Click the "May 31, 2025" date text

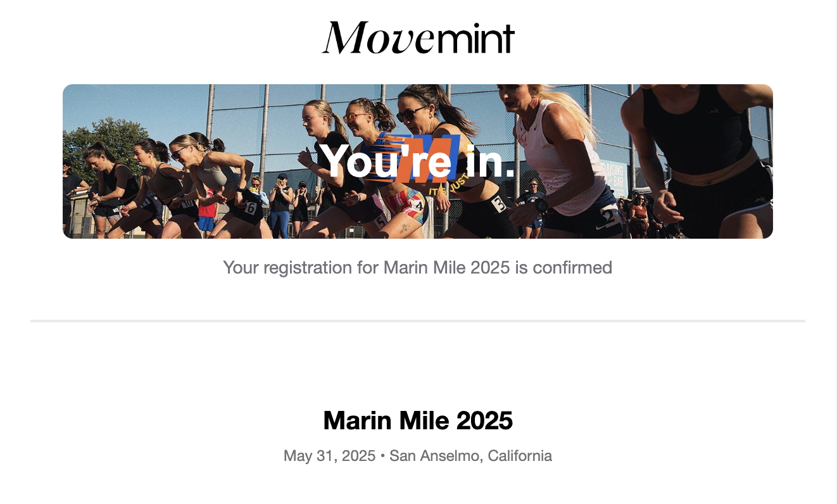pos(329,456)
